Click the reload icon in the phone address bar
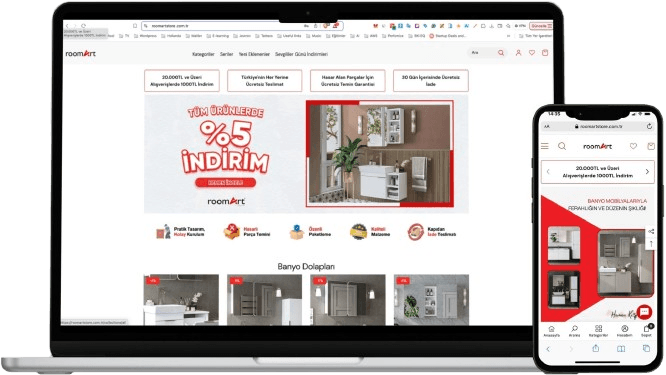The width and height of the screenshot is (666, 375). click(649, 126)
